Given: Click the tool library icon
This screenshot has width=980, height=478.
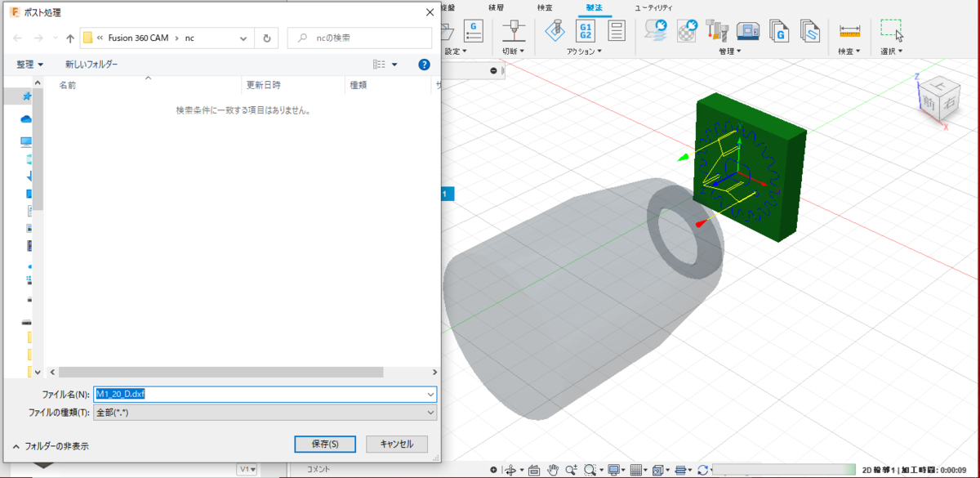Looking at the screenshot, I should [718, 32].
